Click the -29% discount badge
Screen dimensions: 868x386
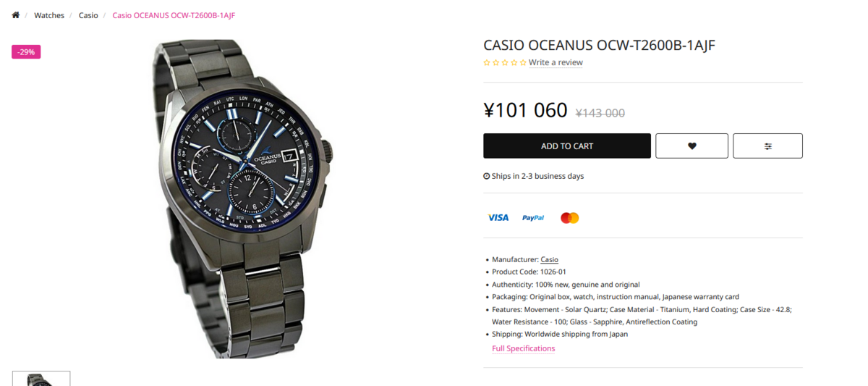26,51
